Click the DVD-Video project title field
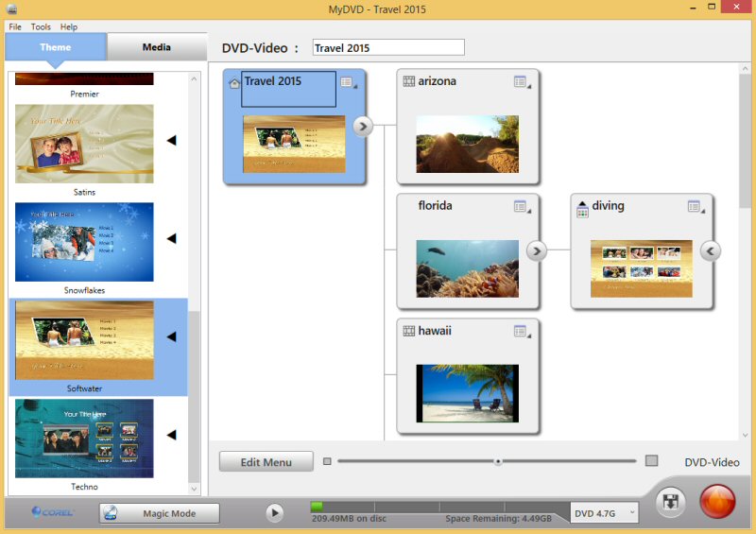The width and height of the screenshot is (756, 534). click(x=388, y=47)
